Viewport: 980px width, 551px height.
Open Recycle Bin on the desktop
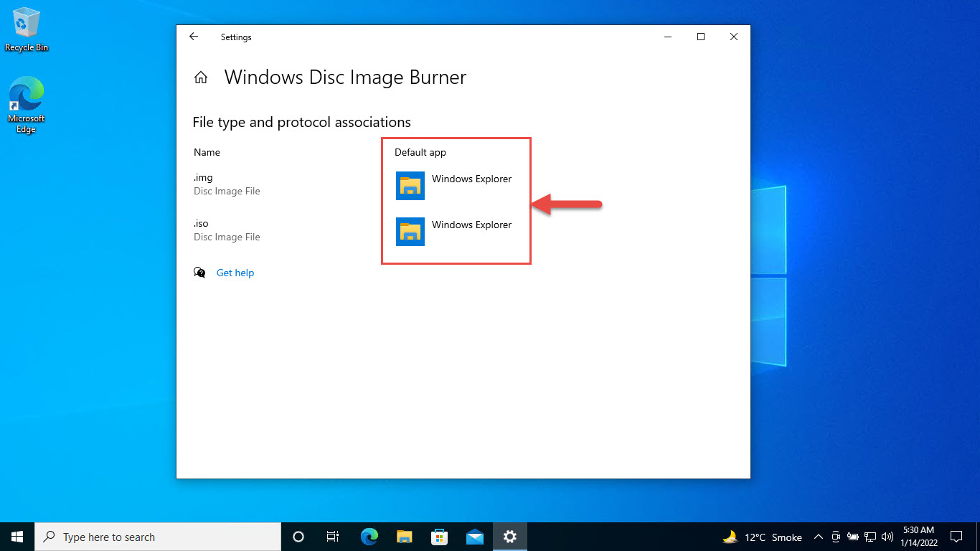pos(27,30)
